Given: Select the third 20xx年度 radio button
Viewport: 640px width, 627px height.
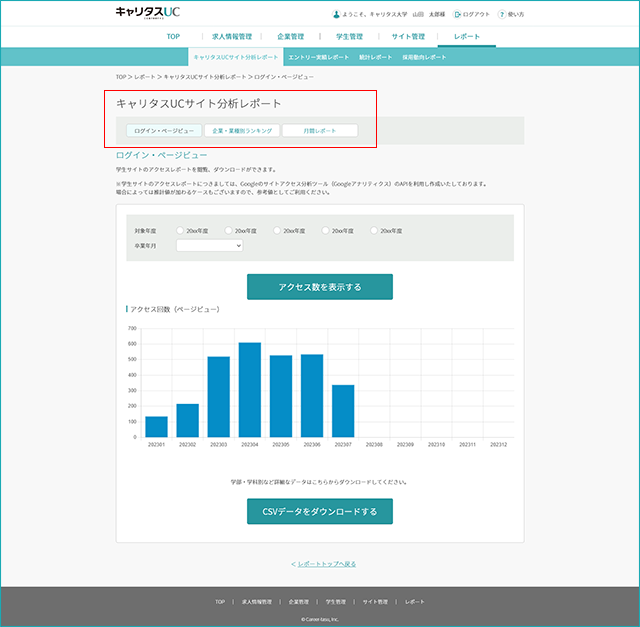Looking at the screenshot, I should click(277, 230).
